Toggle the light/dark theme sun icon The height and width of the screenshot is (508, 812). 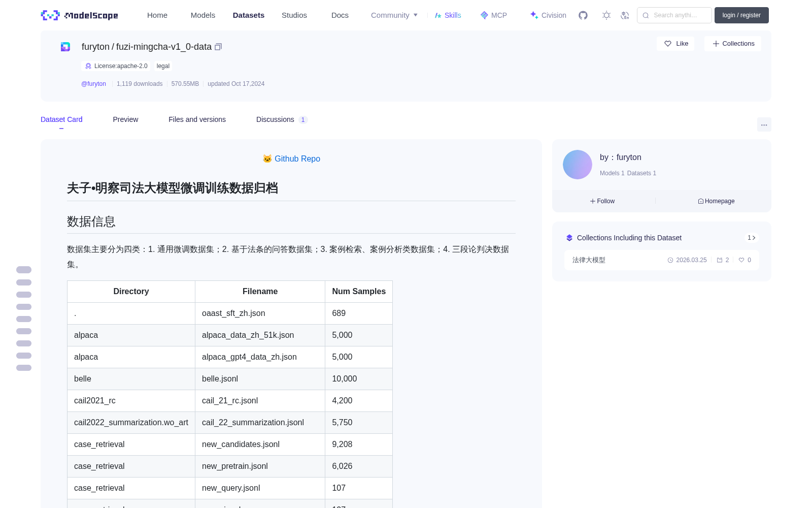(606, 15)
